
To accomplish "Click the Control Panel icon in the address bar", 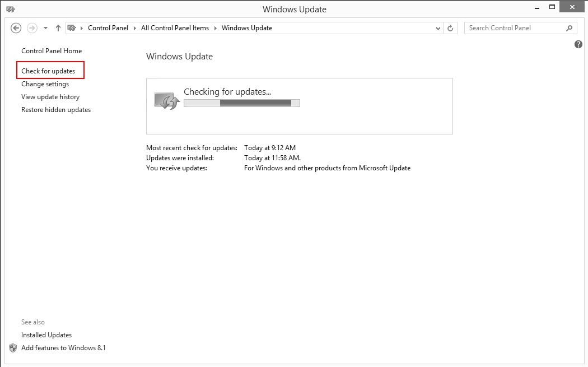I will tap(72, 28).
